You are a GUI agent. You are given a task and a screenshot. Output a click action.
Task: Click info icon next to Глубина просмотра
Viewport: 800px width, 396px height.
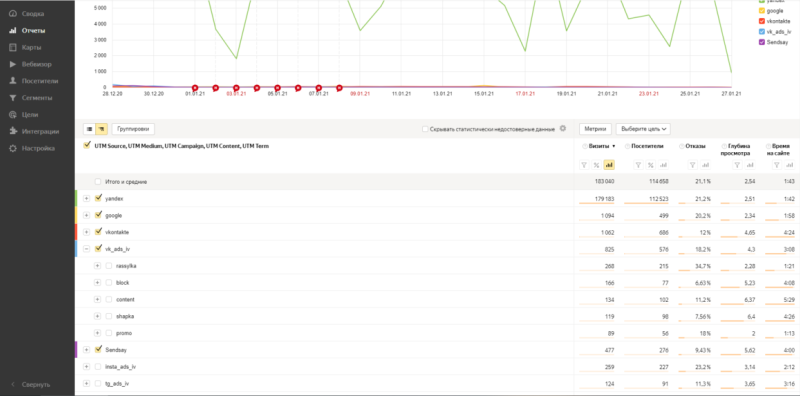724,146
